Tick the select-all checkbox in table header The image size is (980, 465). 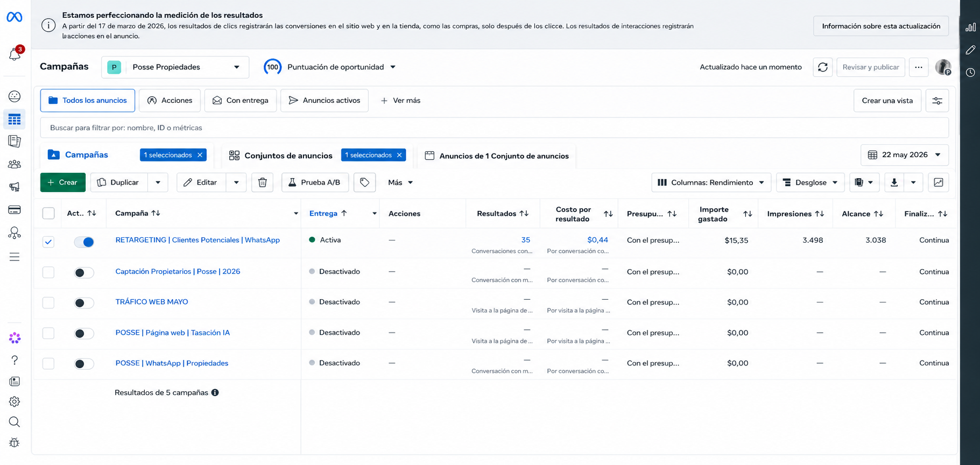point(48,213)
